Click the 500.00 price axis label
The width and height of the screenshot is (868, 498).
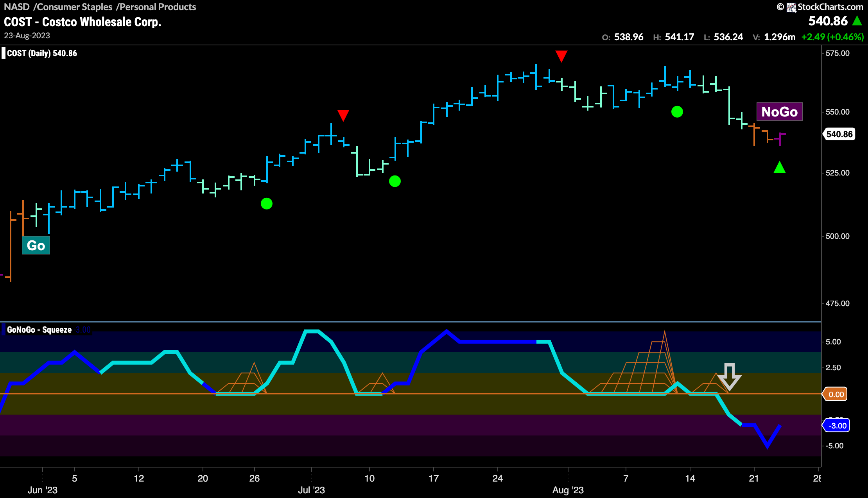pos(838,236)
